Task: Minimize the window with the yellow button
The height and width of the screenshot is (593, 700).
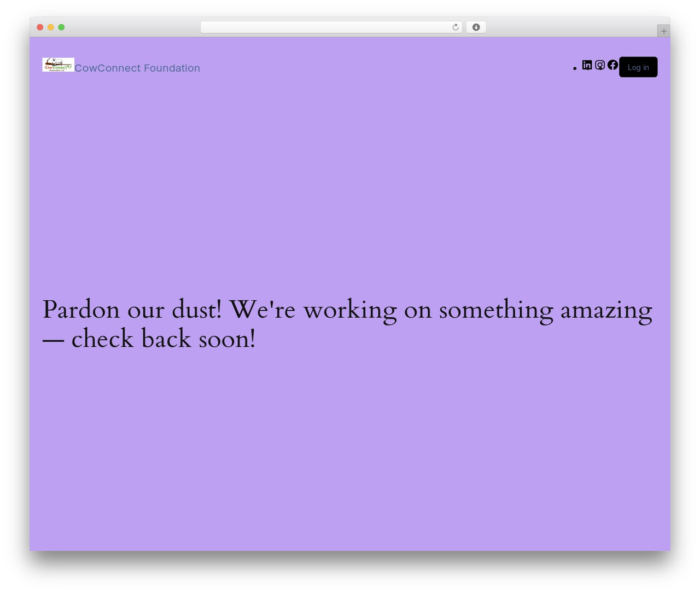Action: pyautogui.click(x=51, y=27)
